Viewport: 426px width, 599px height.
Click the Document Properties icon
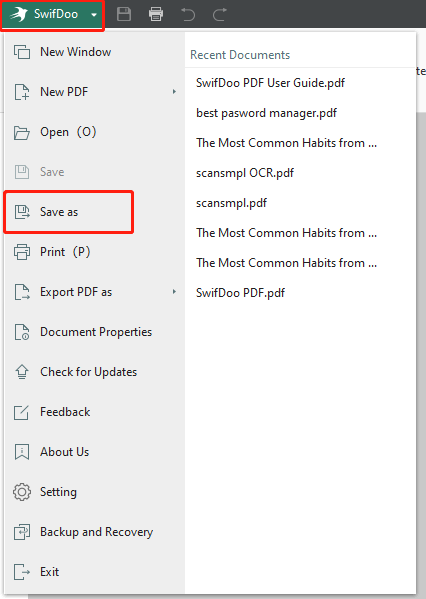[22, 332]
